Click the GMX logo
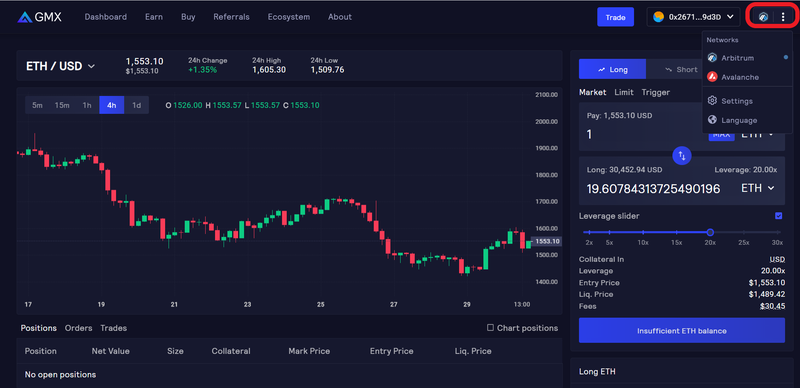 point(39,17)
